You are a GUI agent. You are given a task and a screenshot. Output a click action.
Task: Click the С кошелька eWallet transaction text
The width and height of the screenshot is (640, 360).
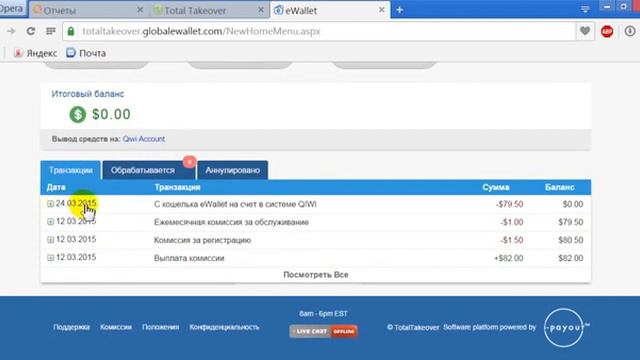point(235,204)
